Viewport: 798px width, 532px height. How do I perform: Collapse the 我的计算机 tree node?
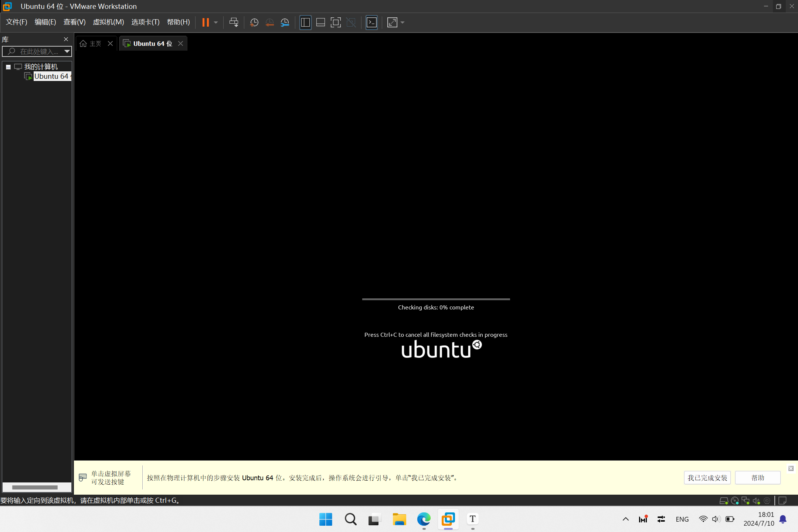[8, 67]
